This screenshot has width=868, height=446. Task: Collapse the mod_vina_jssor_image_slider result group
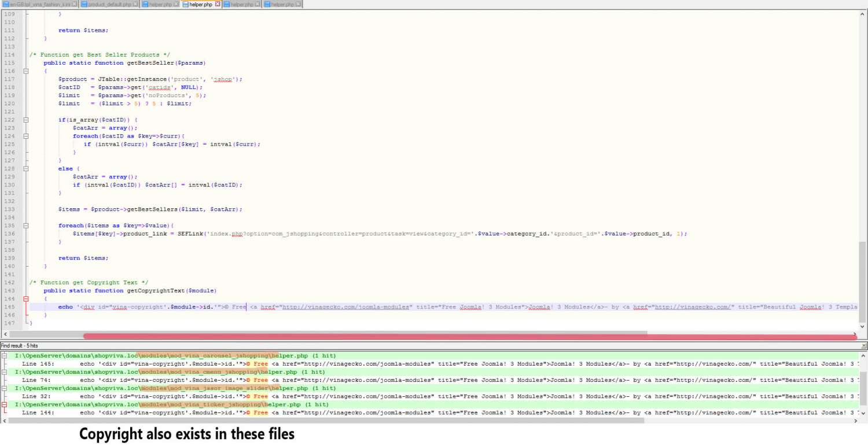click(x=5, y=388)
